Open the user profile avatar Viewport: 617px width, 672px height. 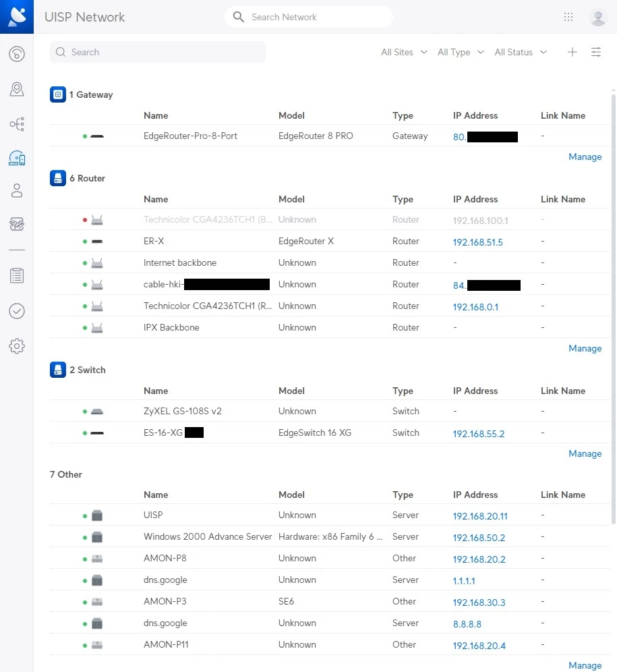tap(597, 17)
